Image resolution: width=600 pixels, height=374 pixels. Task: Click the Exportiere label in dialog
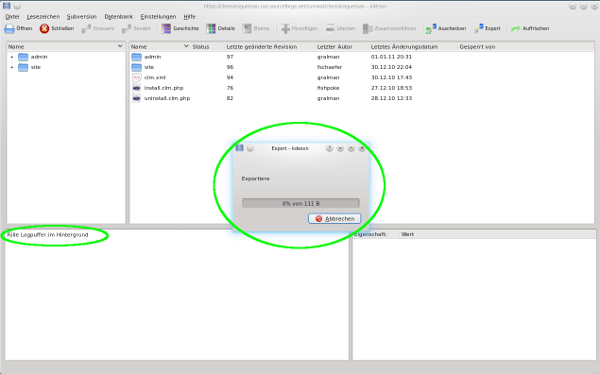(256, 179)
